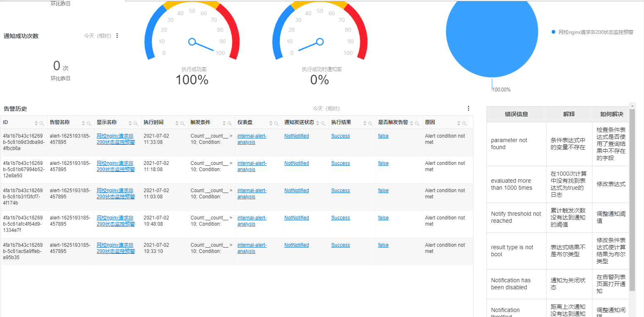644x317 pixels.
Task: Click the error table vertical scrollbar
Action: (632, 200)
